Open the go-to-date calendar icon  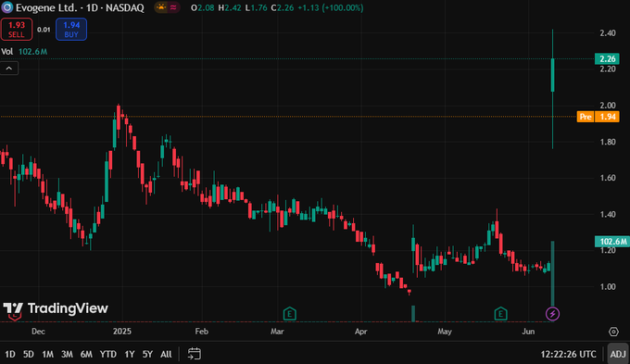[195, 354]
